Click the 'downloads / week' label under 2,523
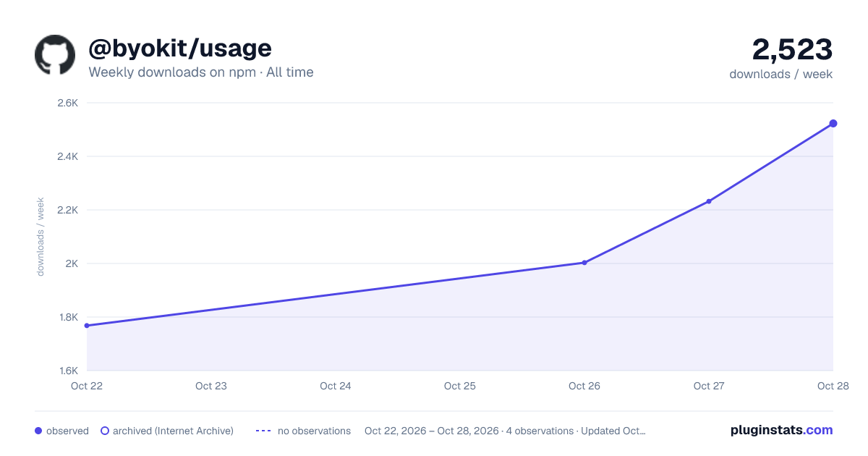Viewport: 868px width, 456px height. tap(781, 74)
